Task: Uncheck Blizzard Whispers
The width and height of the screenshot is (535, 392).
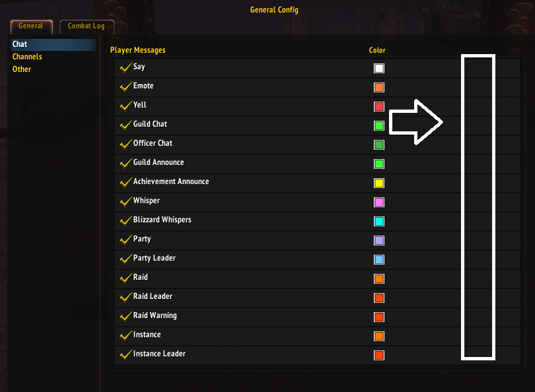Action: [x=124, y=219]
